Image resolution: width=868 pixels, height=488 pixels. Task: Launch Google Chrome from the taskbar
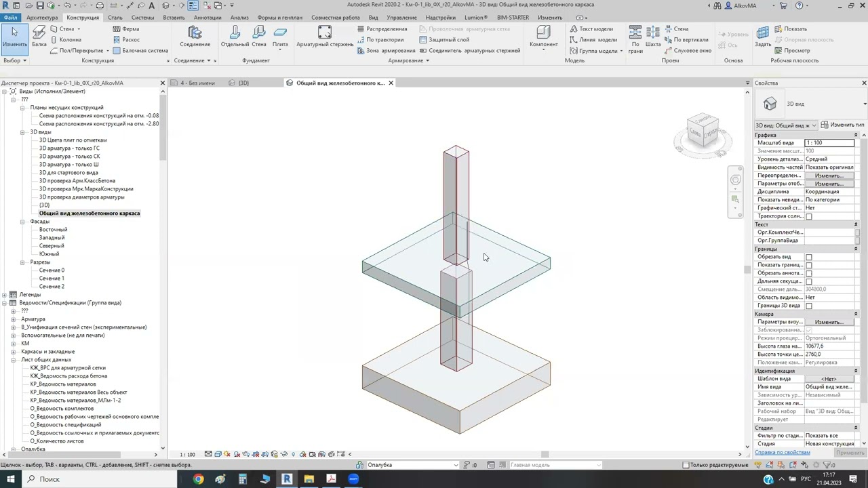[x=198, y=479]
